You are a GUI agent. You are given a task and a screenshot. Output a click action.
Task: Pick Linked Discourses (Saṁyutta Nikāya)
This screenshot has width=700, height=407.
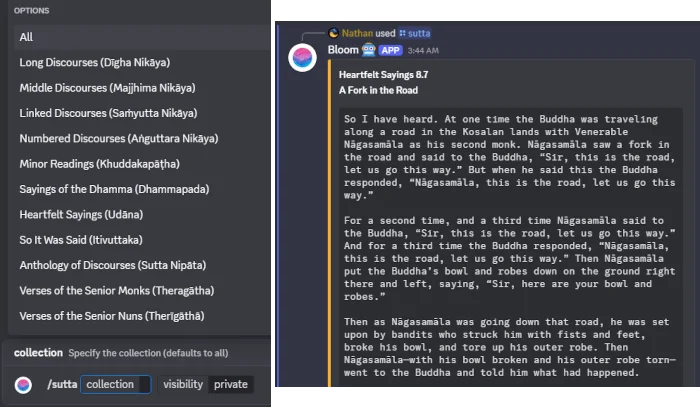click(x=141, y=113)
